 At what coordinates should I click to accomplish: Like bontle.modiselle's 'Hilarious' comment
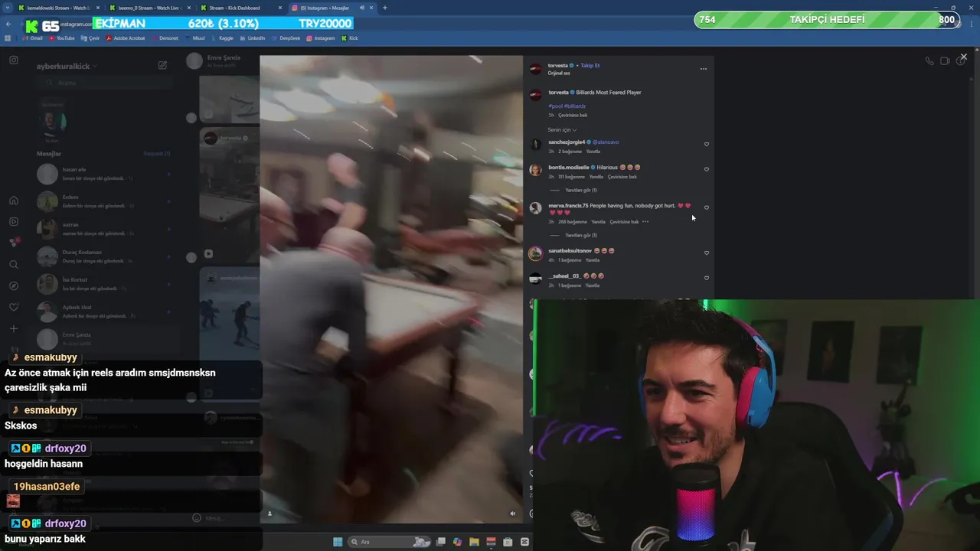click(707, 169)
